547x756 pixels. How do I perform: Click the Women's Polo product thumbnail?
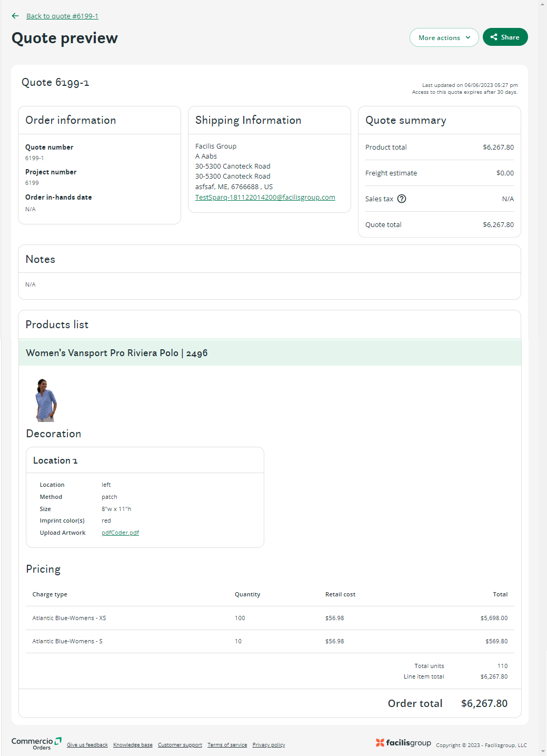pos(46,400)
